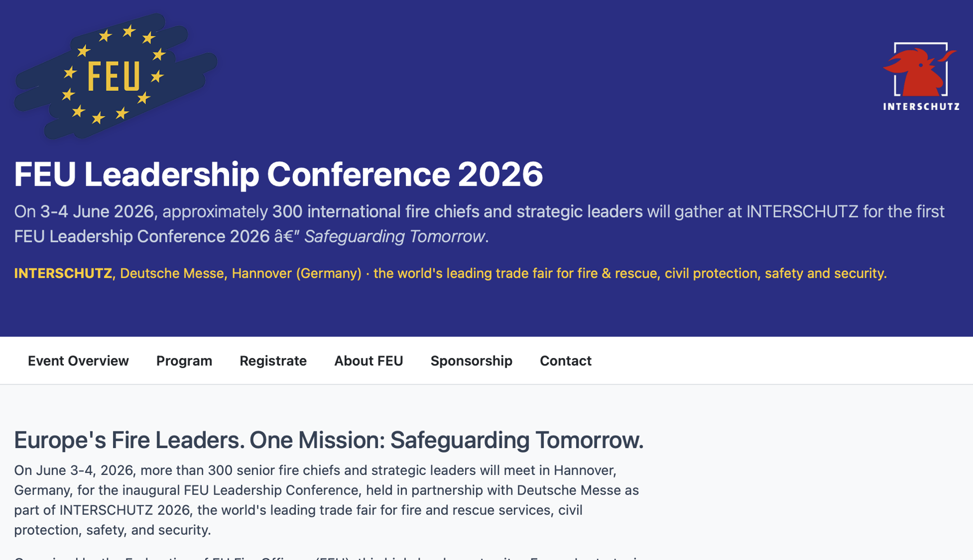Screen dimensions: 973x560
Task: Open the Event Overview nav tab
Action: click(x=78, y=361)
